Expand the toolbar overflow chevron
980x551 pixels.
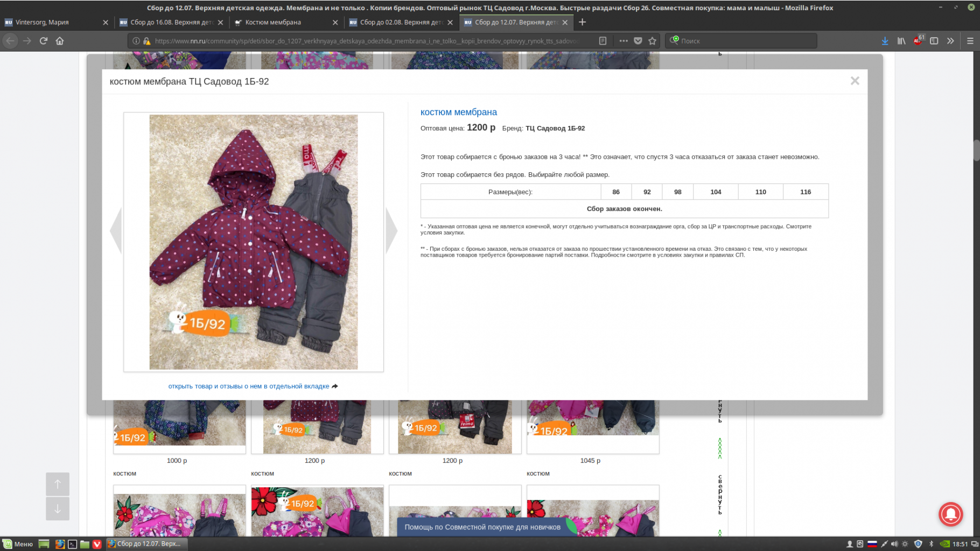pyautogui.click(x=950, y=41)
